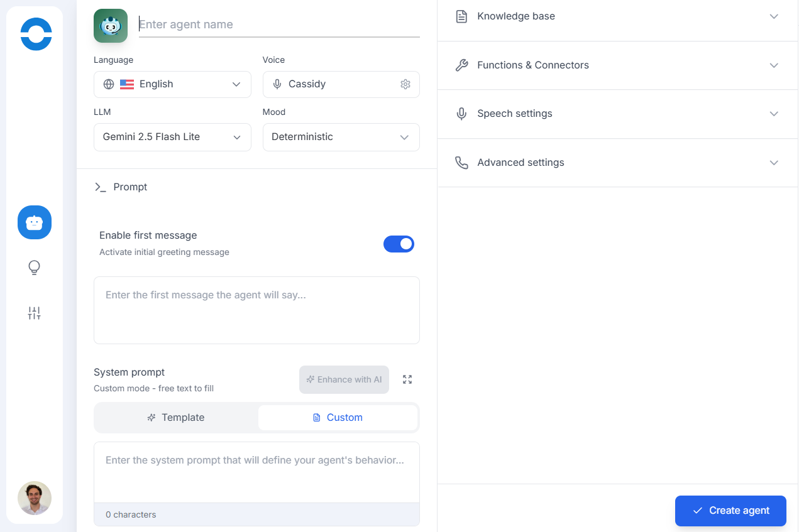799x532 pixels.
Task: Click the Enter agent name field
Action: [x=279, y=24]
